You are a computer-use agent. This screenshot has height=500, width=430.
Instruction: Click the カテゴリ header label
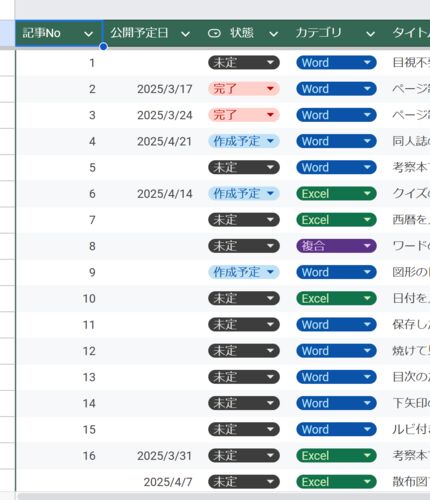(x=318, y=33)
